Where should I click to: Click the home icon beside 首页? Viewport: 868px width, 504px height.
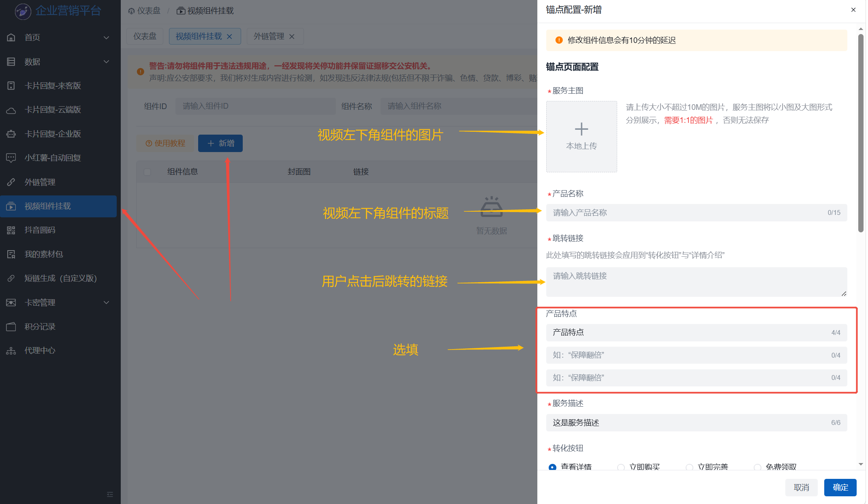11,37
